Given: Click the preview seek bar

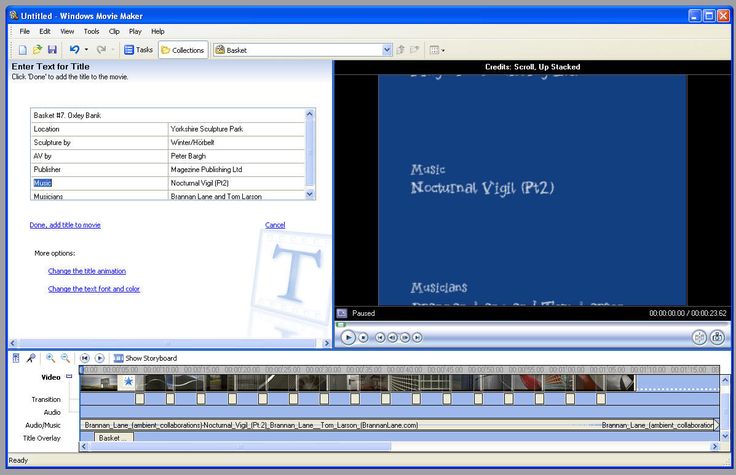Looking at the screenshot, I should tap(532, 324).
